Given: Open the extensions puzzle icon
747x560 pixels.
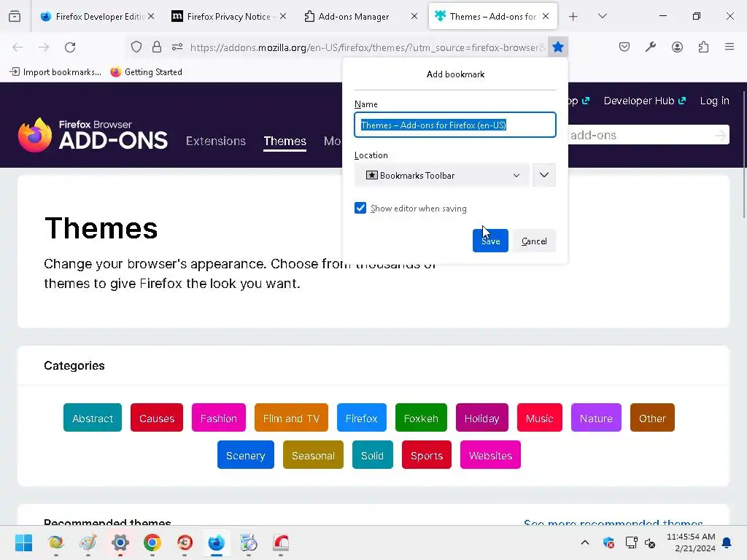Looking at the screenshot, I should 704,47.
